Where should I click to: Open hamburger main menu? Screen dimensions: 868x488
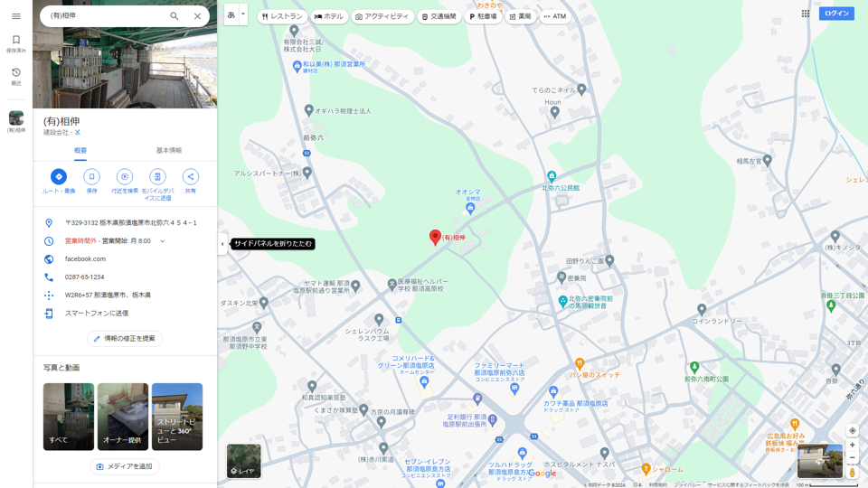(15, 16)
